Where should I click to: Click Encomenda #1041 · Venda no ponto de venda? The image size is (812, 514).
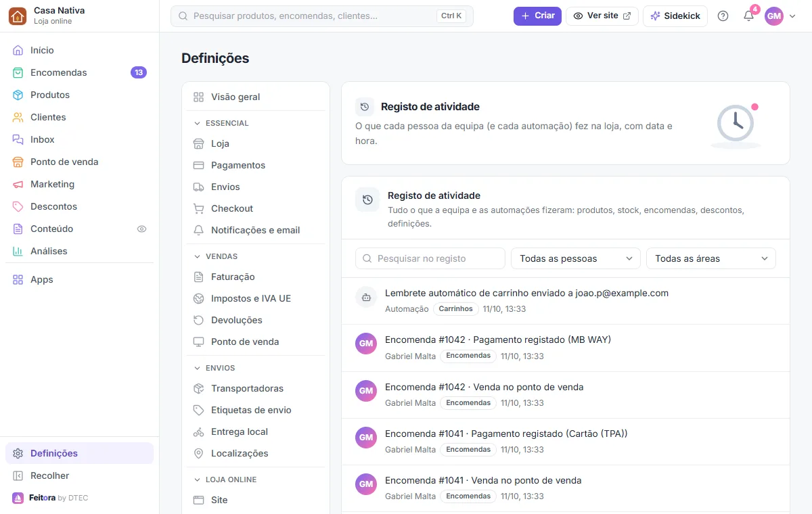(483, 481)
